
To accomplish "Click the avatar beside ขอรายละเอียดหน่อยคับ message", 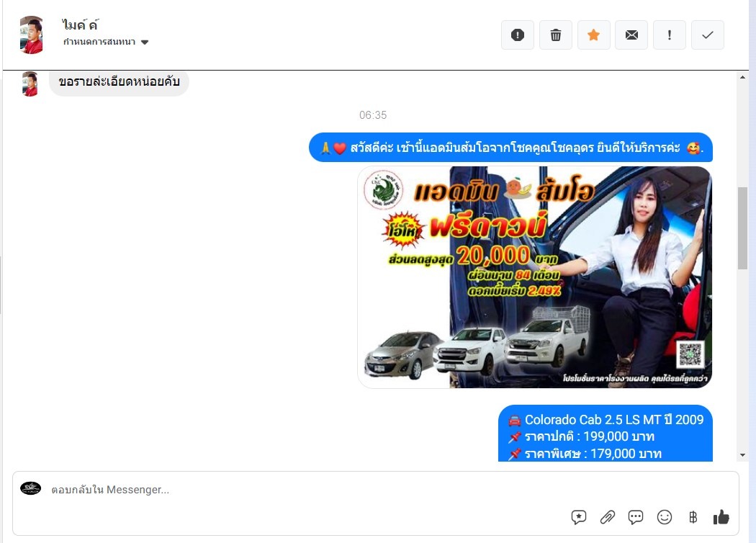I will point(30,84).
